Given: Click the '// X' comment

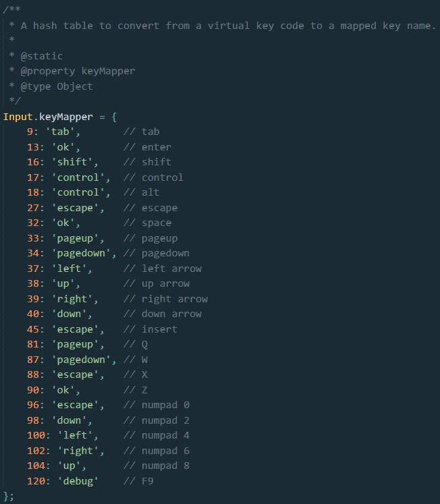Looking at the screenshot, I should pyautogui.click(x=136, y=374).
